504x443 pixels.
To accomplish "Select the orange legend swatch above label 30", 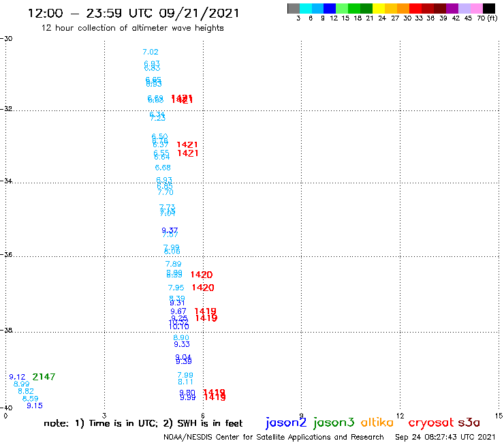I will [403, 8].
